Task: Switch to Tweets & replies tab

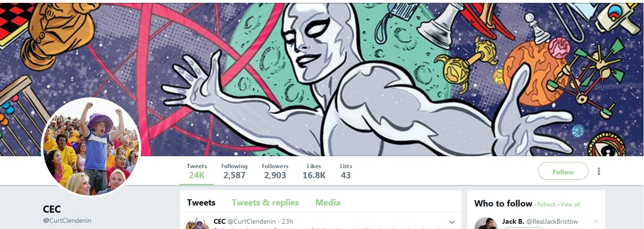Action: pos(265,203)
